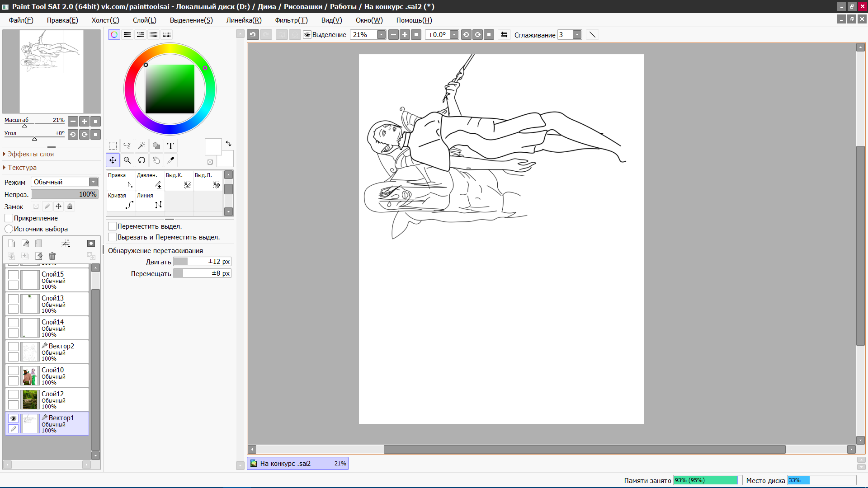
Task: Toggle lock movement of the layer
Action: [58, 206]
